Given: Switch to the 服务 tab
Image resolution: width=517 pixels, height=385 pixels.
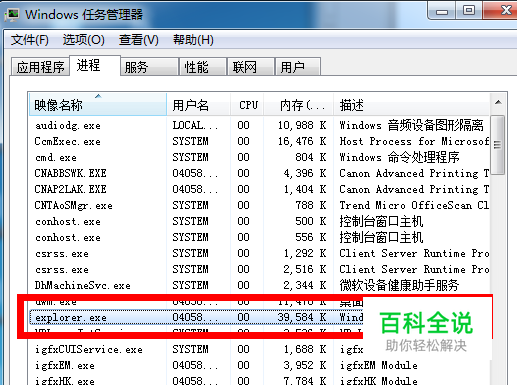Looking at the screenshot, I should pos(149,67).
